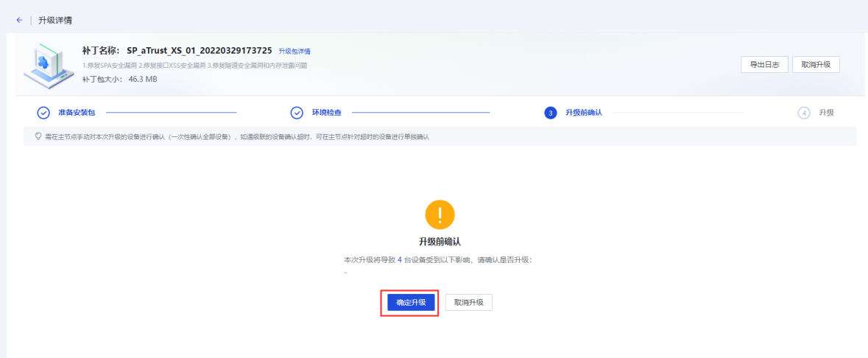Click the back arrow beside 升级详情
868x358 pixels.
[x=19, y=20]
